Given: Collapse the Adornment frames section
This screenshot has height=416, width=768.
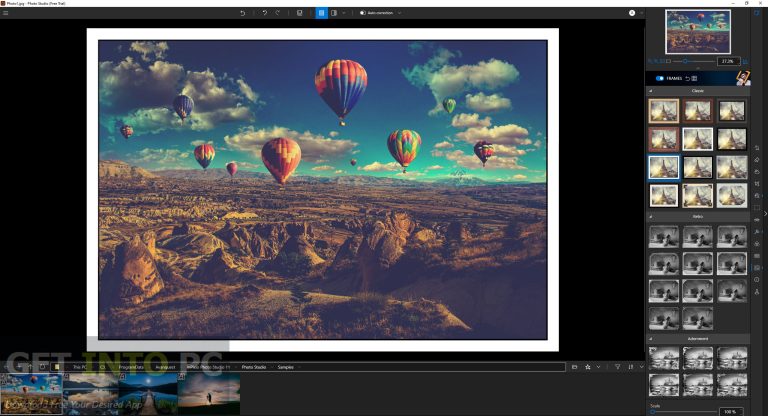Looking at the screenshot, I should click(650, 339).
